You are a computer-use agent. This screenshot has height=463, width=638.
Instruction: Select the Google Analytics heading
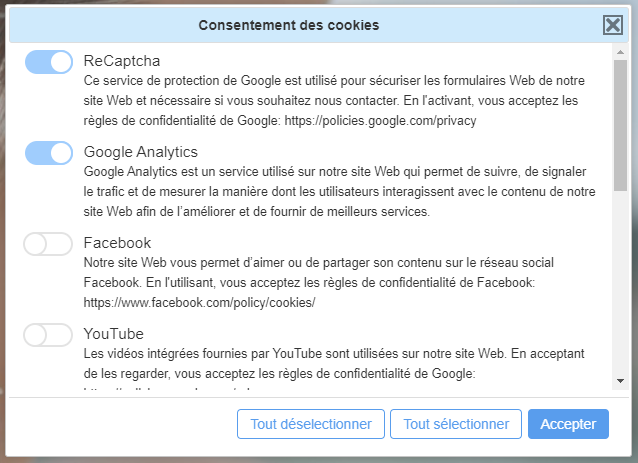[x=140, y=152]
